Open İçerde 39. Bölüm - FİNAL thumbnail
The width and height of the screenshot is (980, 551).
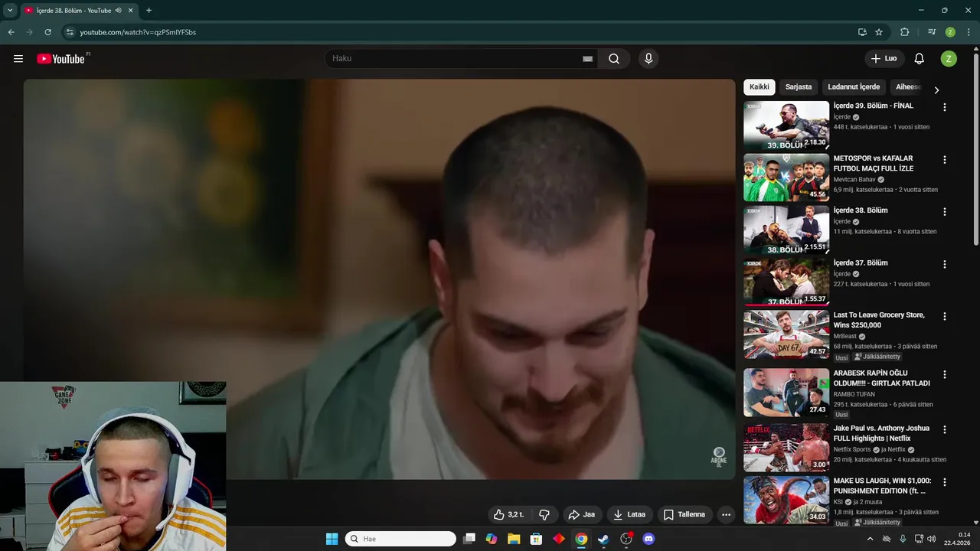pos(786,125)
